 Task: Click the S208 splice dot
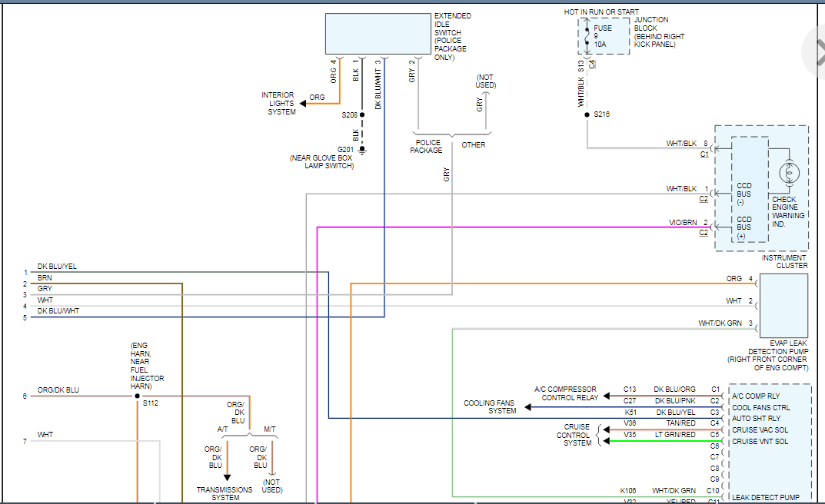pos(362,114)
